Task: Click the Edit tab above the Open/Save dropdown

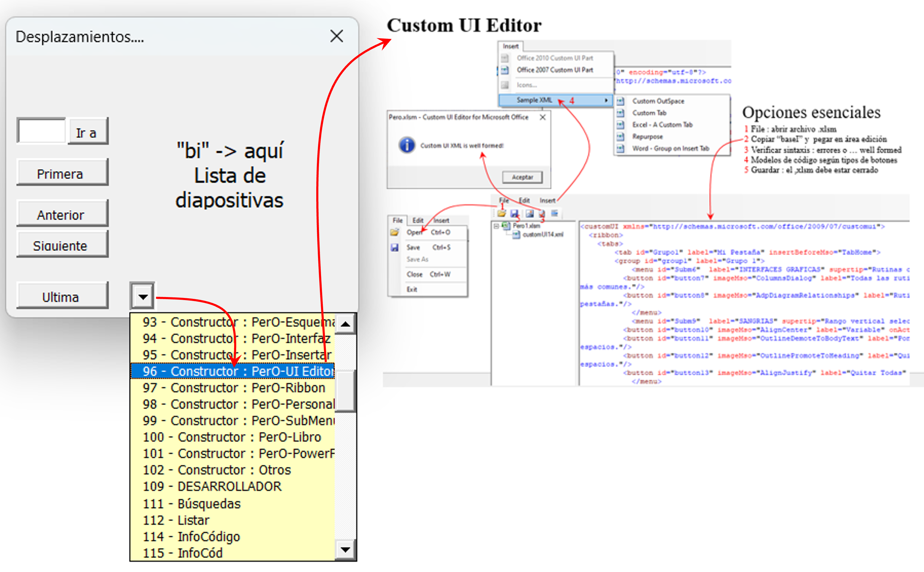Action: (x=418, y=220)
